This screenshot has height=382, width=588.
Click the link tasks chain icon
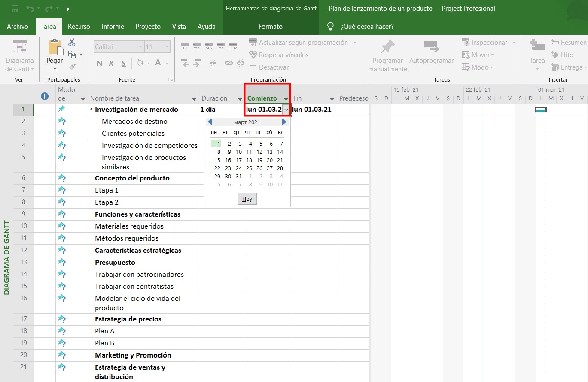[229, 63]
